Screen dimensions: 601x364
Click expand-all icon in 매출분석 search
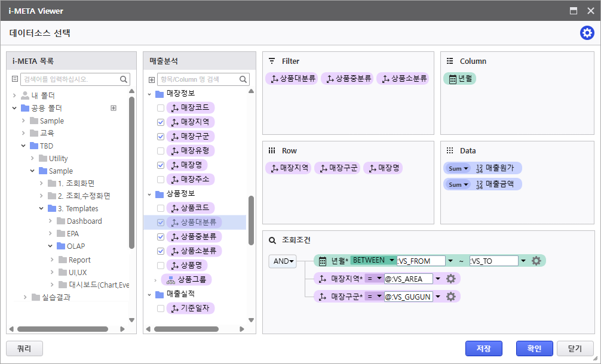point(152,79)
